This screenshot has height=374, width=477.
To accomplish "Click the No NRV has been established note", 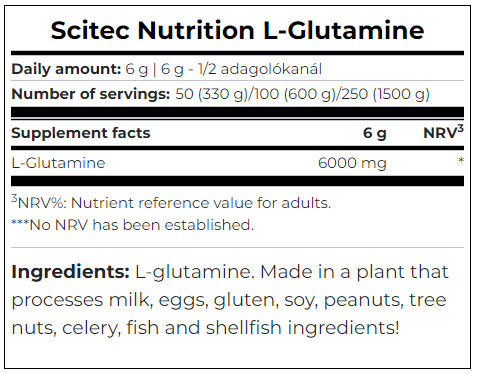I will (133, 225).
